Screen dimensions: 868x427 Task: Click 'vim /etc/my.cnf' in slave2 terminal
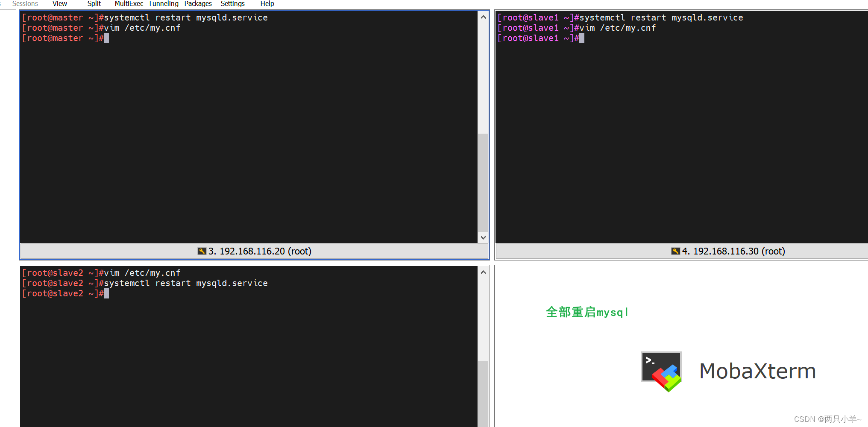click(x=142, y=273)
